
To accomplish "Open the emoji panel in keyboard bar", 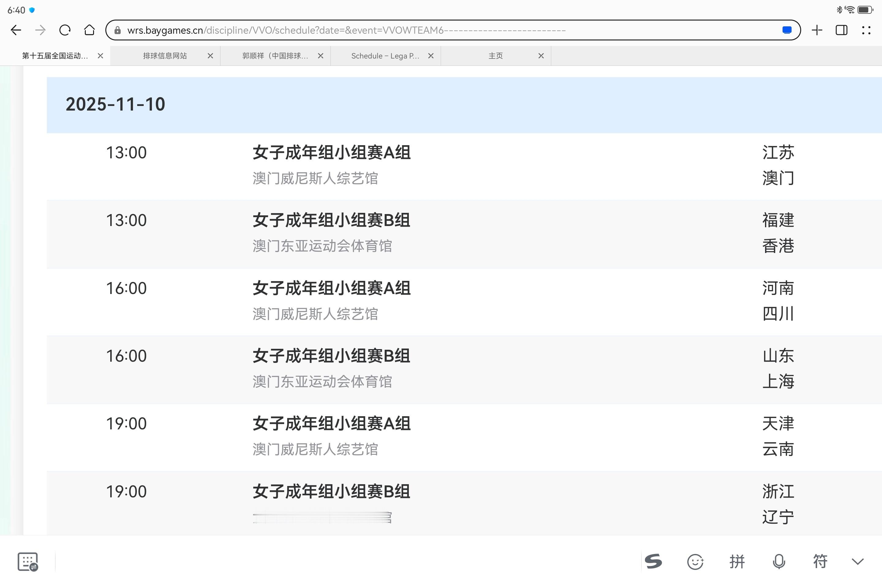I will click(695, 561).
